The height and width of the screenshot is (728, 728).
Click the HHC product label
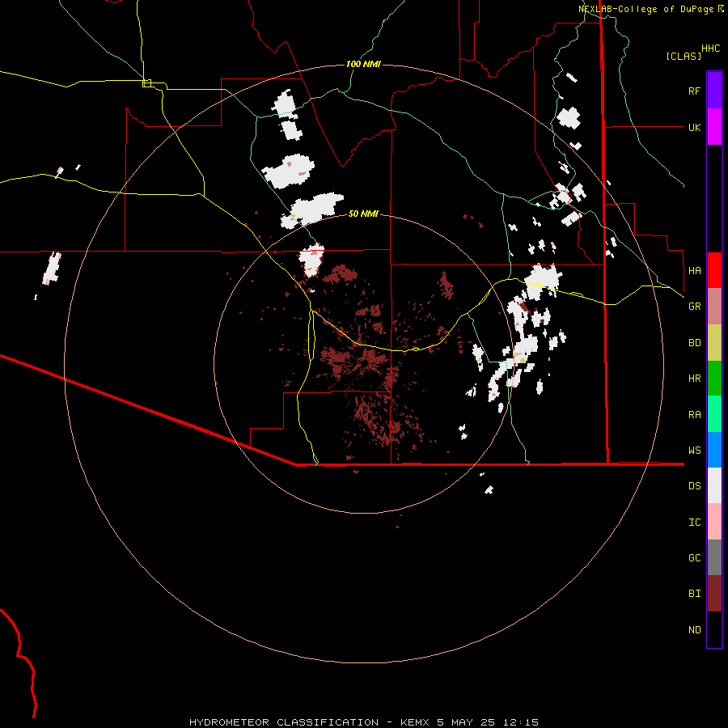click(710, 49)
